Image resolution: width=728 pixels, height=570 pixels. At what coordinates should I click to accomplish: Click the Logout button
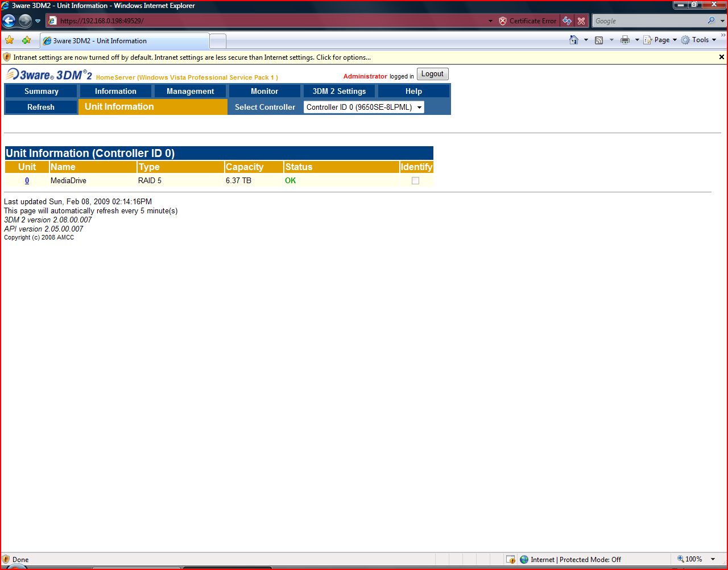click(x=432, y=74)
